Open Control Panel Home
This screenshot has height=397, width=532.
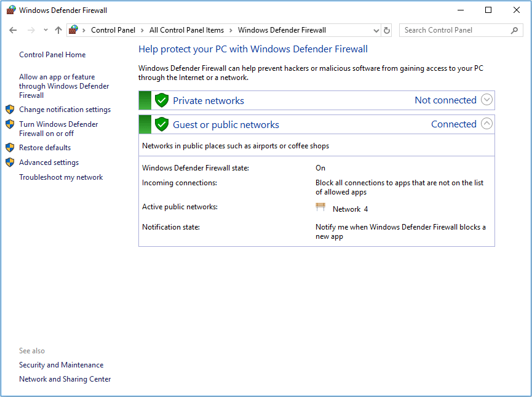coord(52,55)
